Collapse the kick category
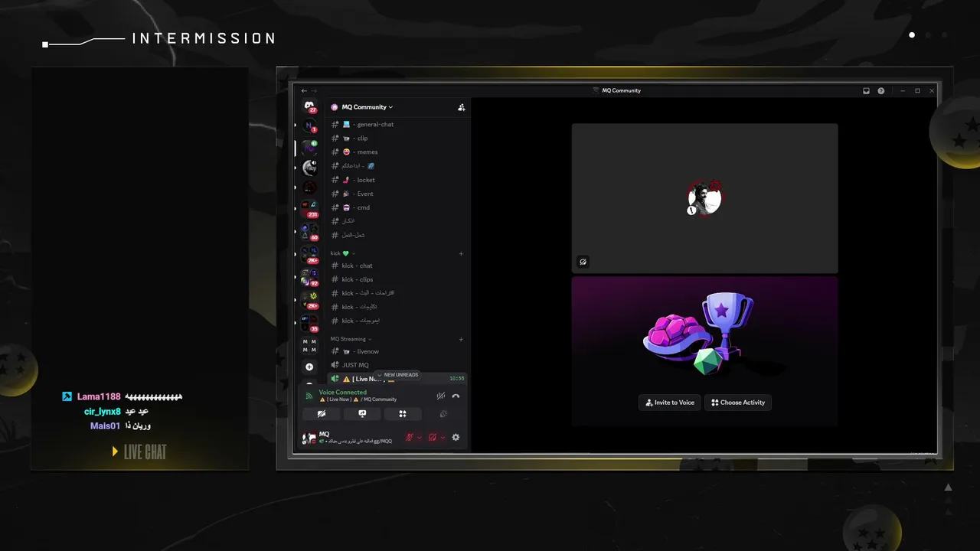This screenshot has height=551, width=980. click(342, 253)
